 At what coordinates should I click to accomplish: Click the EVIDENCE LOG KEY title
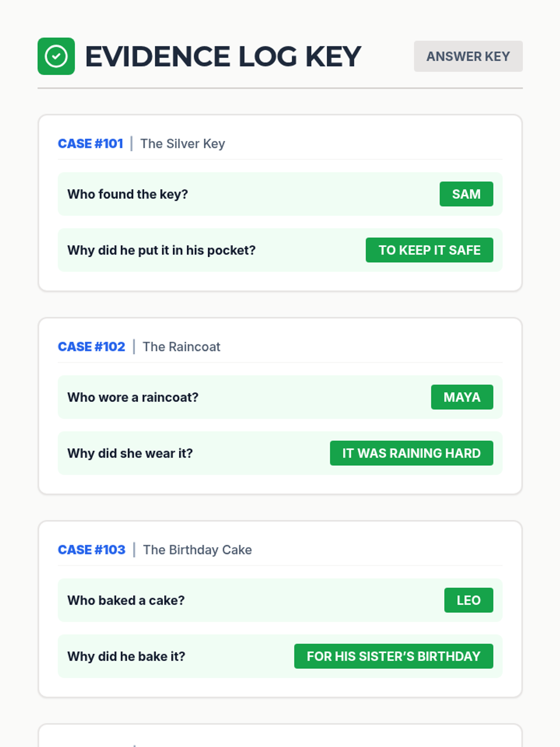tap(223, 56)
